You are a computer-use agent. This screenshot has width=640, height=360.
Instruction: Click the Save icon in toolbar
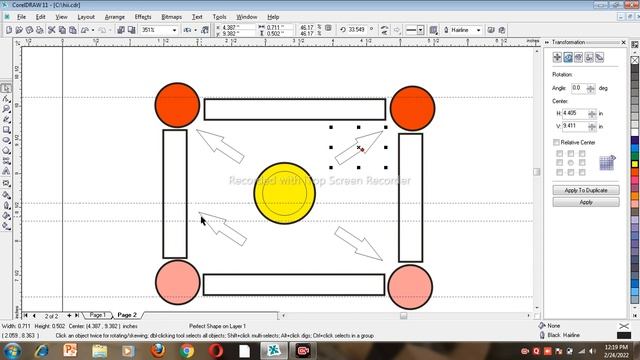[x=29, y=30]
